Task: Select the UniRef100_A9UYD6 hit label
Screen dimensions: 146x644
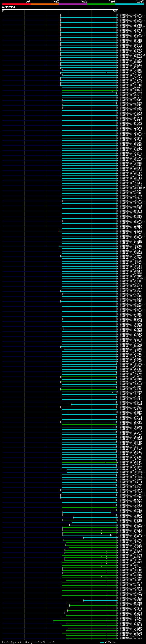Action: [131, 392]
